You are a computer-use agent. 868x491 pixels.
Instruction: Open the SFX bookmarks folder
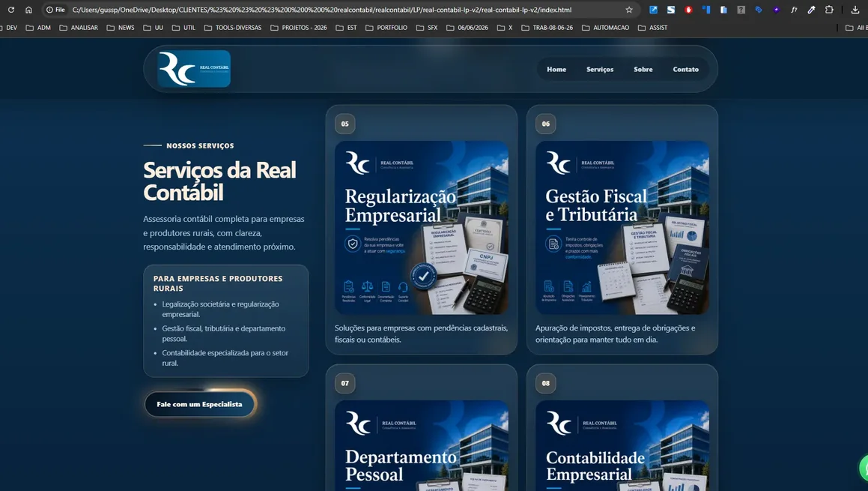[x=427, y=28]
